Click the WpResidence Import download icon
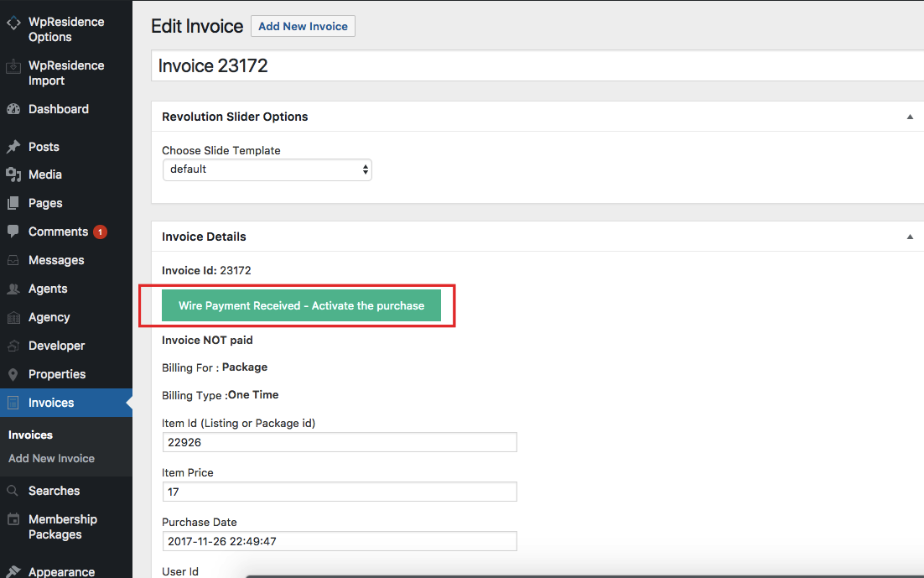This screenshot has width=924, height=578. pos(13,66)
